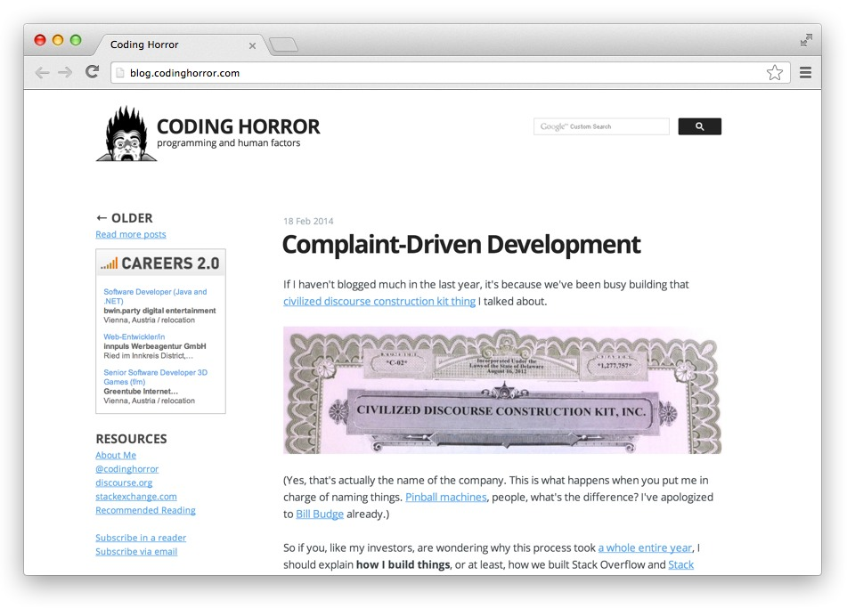Viewport: 847px width, 616px height.
Task: Open the Complaint-Driven Development post title
Action: pos(460,245)
